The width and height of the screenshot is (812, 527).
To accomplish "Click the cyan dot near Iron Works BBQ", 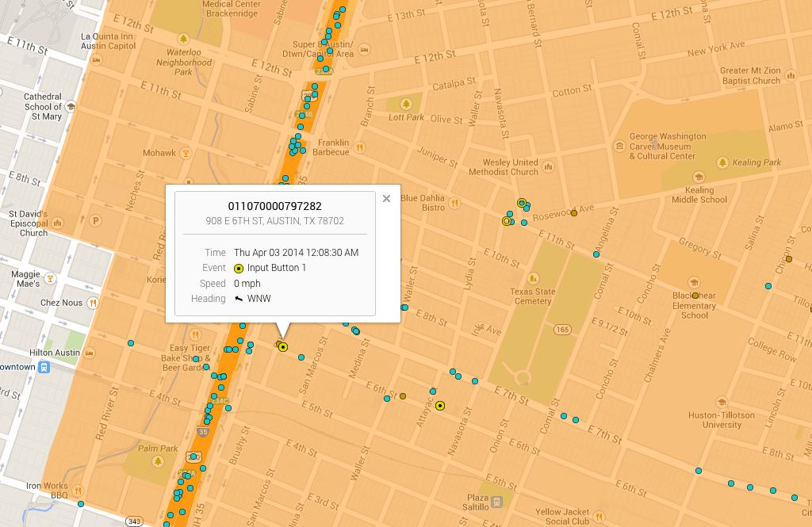I will coord(81,504).
